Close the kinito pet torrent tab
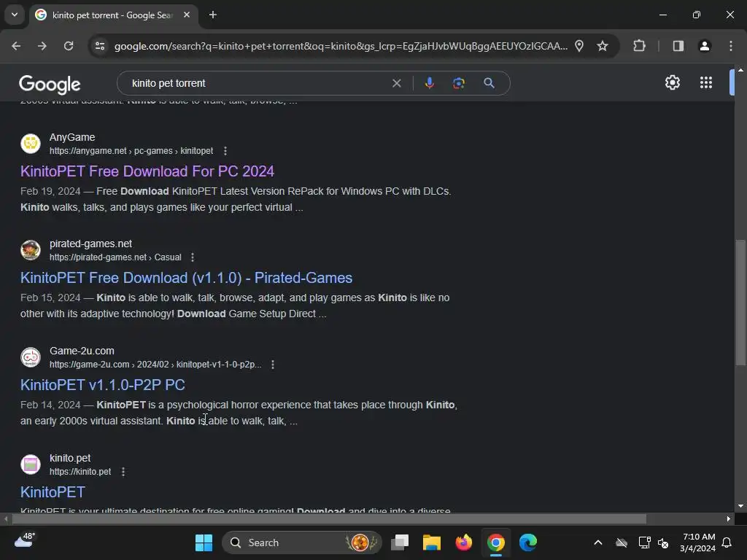Screen dimensions: 747x560 (187, 15)
